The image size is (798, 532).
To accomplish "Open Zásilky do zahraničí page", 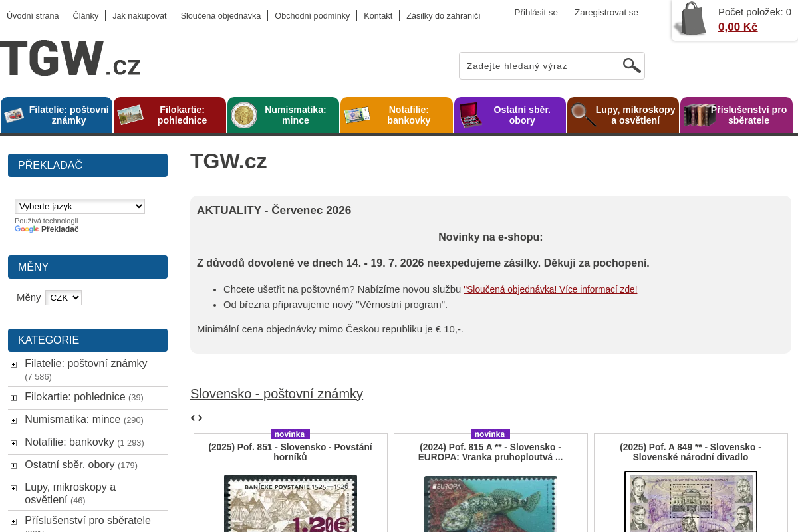I will pyautogui.click(x=444, y=15).
